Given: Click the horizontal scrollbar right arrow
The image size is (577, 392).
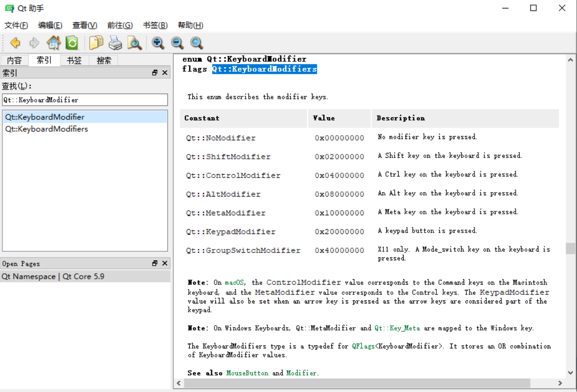Looking at the screenshot, I should click(x=560, y=383).
